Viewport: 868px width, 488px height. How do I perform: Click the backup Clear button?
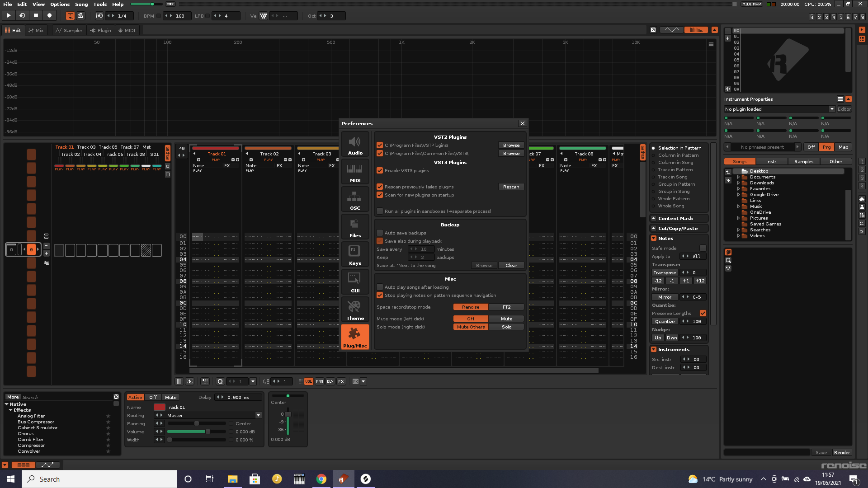coord(511,266)
